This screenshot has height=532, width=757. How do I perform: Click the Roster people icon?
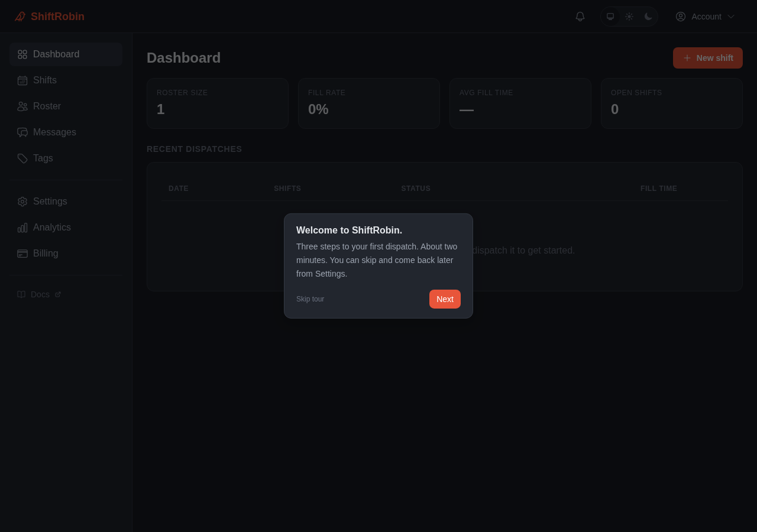tap(22, 106)
